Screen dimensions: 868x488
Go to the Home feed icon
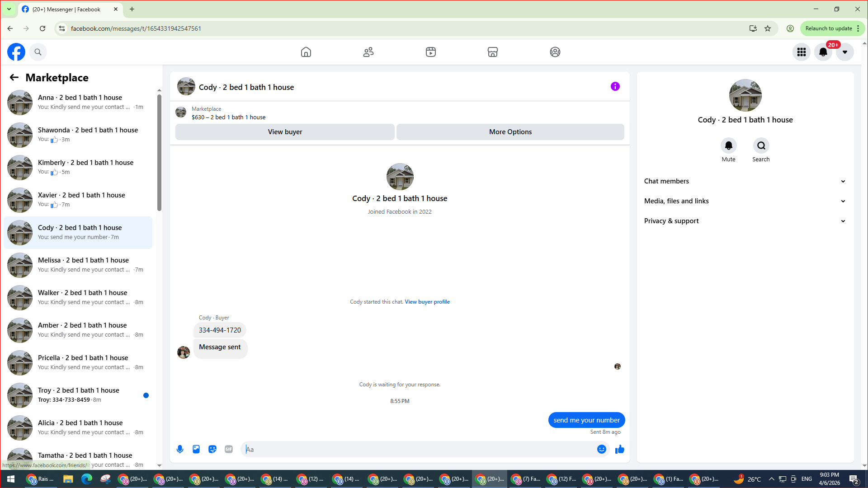(306, 52)
